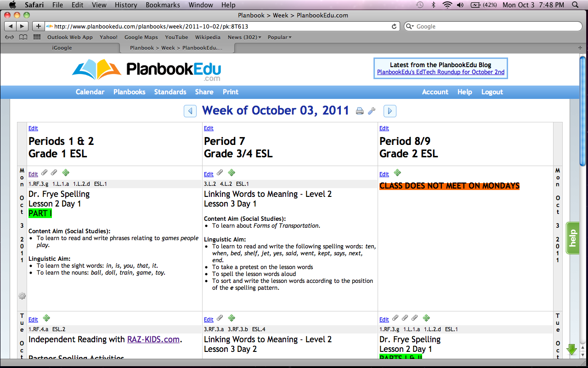Open the Google search engine dropdown via magnifier
Image resolution: width=588 pixels, height=368 pixels.
click(x=410, y=26)
